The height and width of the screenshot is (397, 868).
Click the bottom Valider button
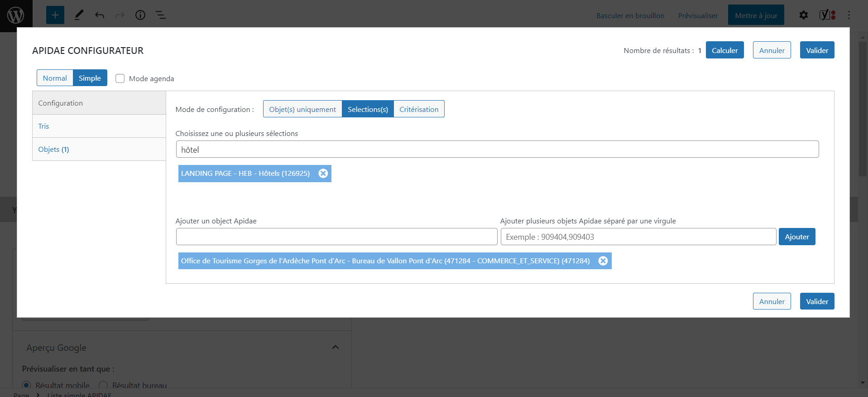click(817, 301)
